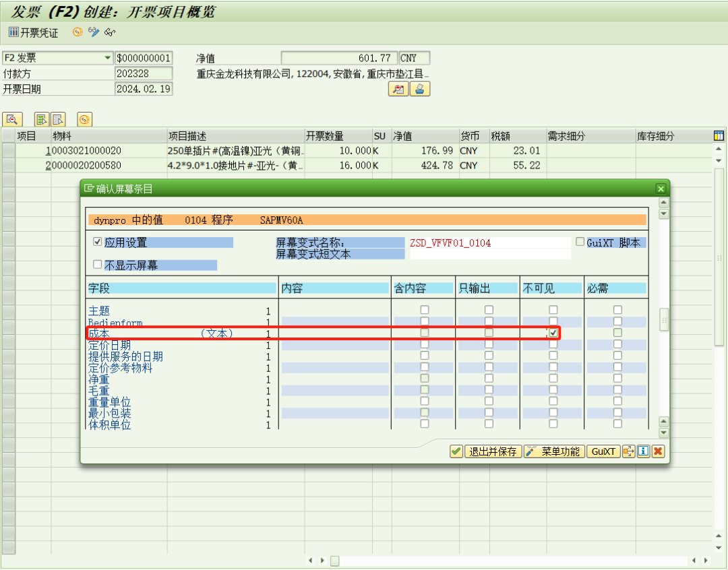The width and height of the screenshot is (728, 570).
Task: Click the orange branching arrows icon in dialog
Action: point(628,451)
